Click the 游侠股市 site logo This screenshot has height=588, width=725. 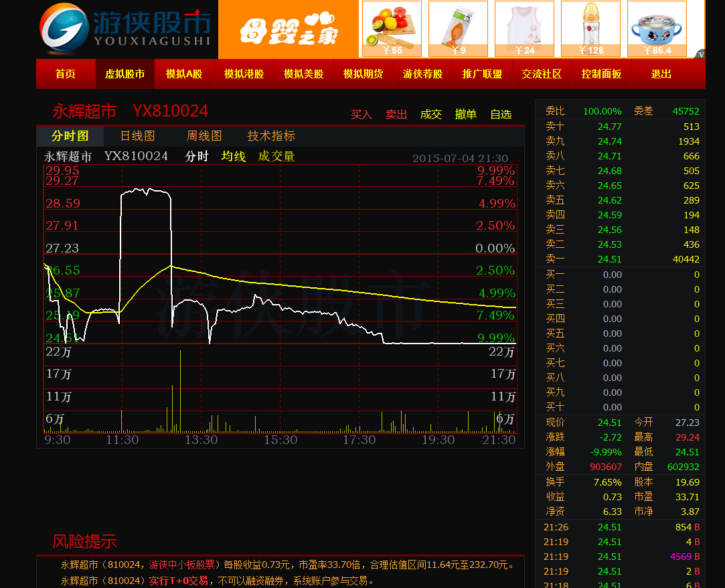pos(127,29)
